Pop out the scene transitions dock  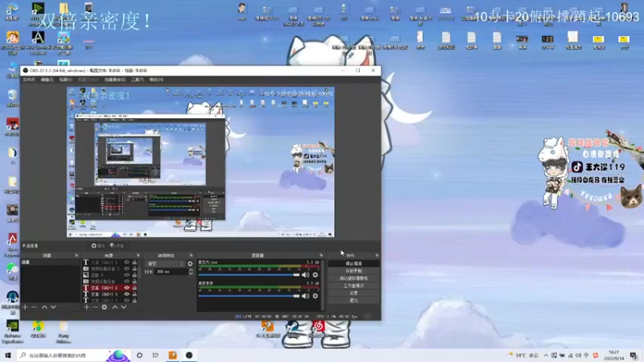click(191, 255)
